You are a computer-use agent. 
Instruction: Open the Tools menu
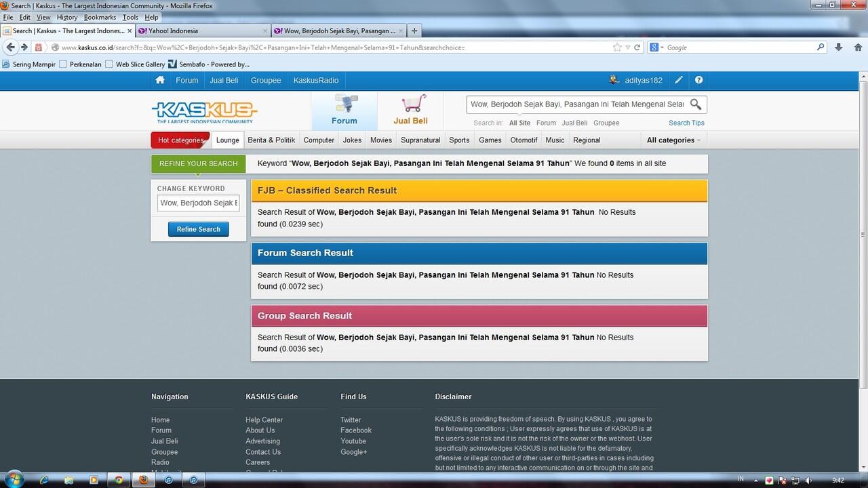130,17
